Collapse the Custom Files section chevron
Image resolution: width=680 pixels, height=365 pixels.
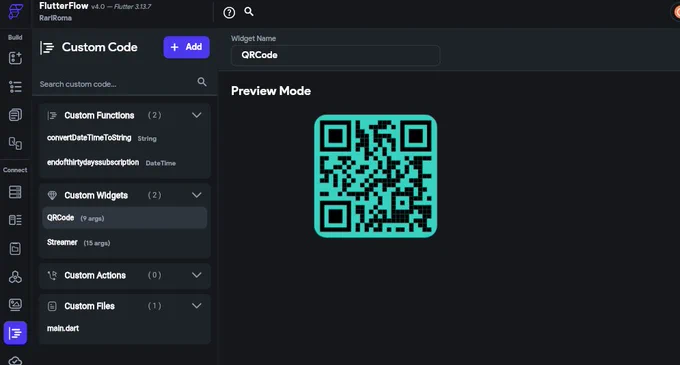coord(196,306)
